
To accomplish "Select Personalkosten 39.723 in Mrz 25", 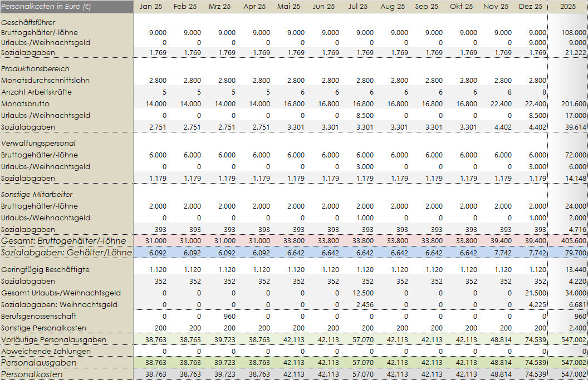I will point(225,374).
